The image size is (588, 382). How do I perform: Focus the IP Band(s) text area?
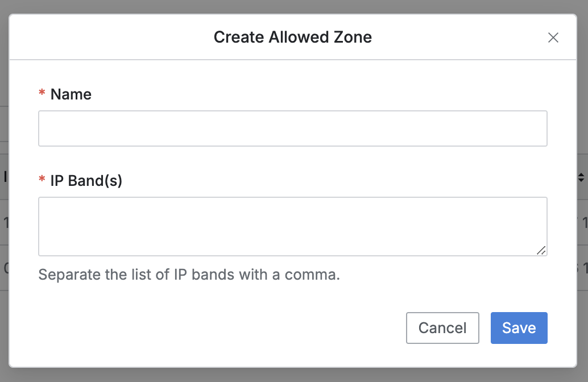[292, 226]
